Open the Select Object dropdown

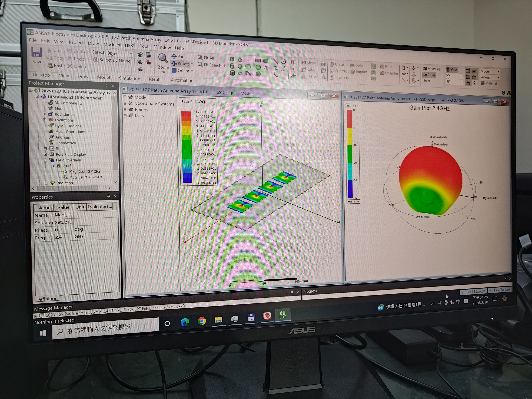pyautogui.click(x=131, y=54)
